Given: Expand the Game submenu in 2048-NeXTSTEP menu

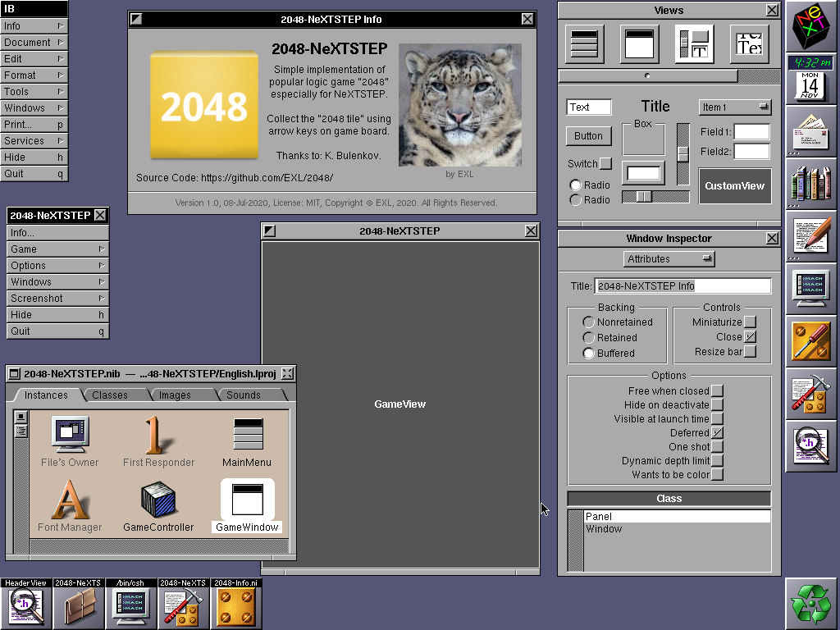Looking at the screenshot, I should coord(58,249).
